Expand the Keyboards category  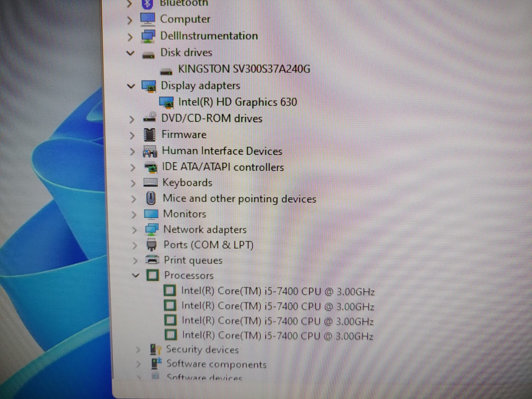133,183
